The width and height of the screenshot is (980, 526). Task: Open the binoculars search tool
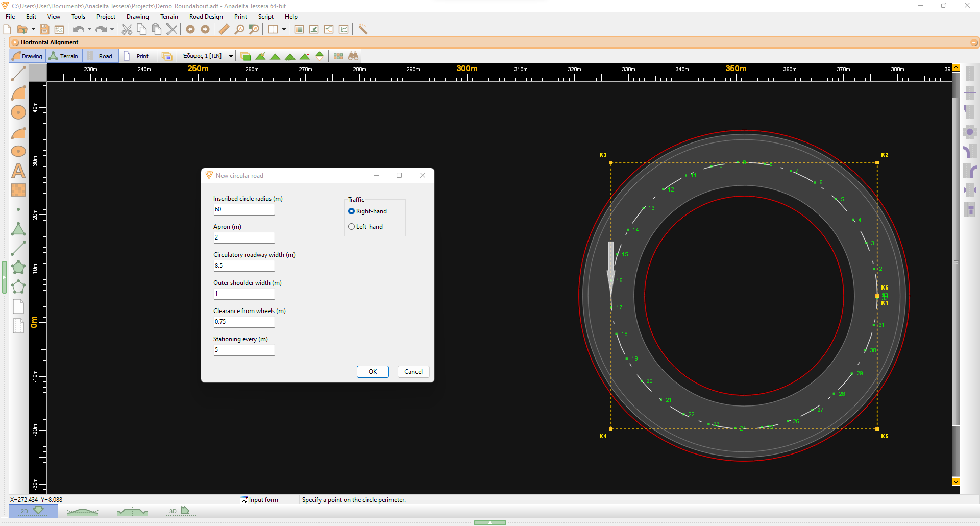point(353,56)
